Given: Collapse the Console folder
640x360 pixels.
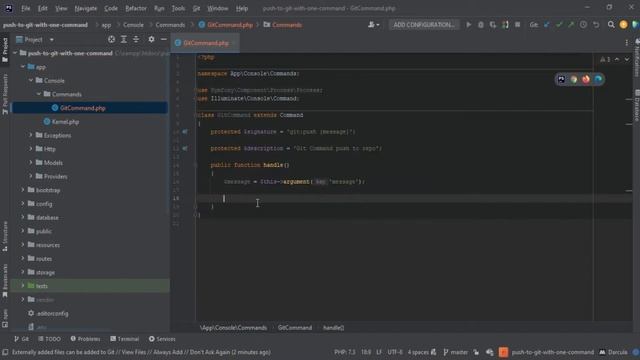Looking at the screenshot, I should [31, 80].
